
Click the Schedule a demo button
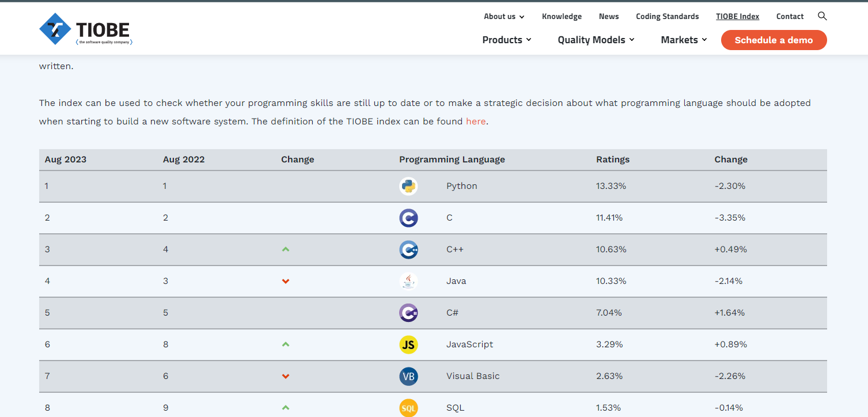(774, 40)
